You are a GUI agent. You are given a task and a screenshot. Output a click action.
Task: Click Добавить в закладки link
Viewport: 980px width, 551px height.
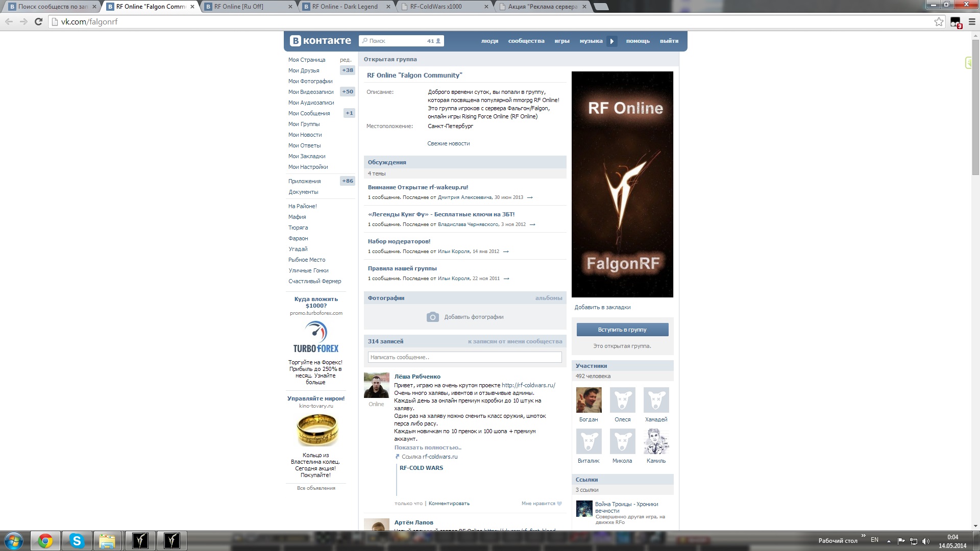click(x=602, y=307)
